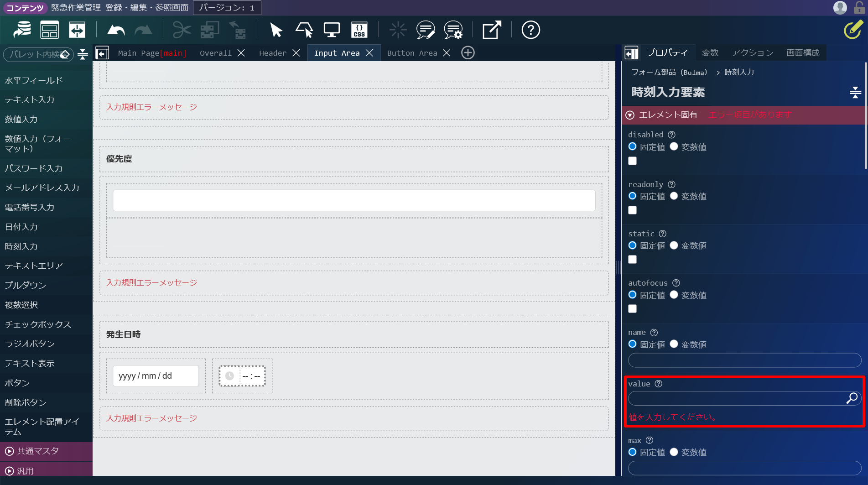Select the arrow pointer tool
The image size is (868, 485).
[x=276, y=31]
